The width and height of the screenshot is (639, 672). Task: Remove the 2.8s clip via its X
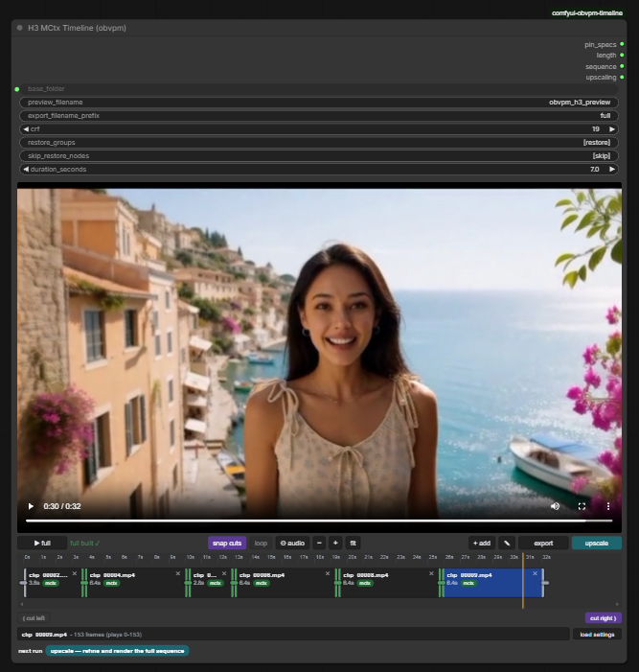224,573
